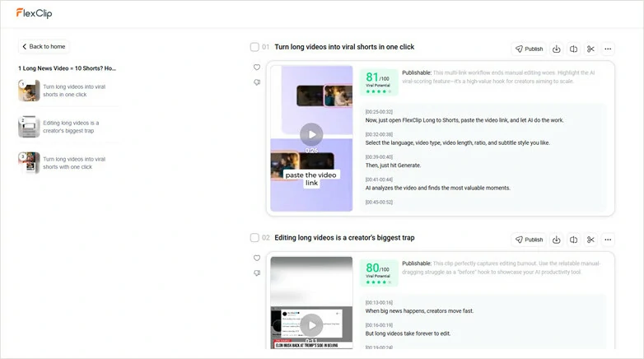Download clip 01 using download icon
Image resolution: width=644 pixels, height=359 pixels.
(x=557, y=49)
